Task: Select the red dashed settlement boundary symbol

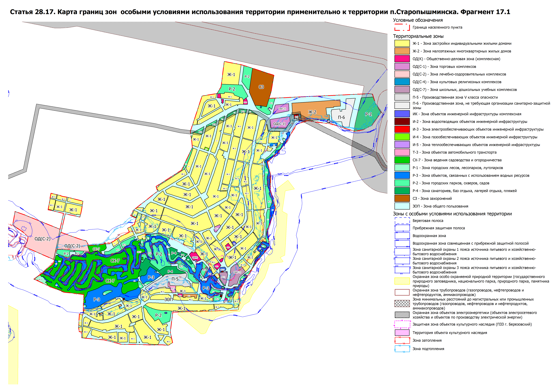Action: point(402,27)
